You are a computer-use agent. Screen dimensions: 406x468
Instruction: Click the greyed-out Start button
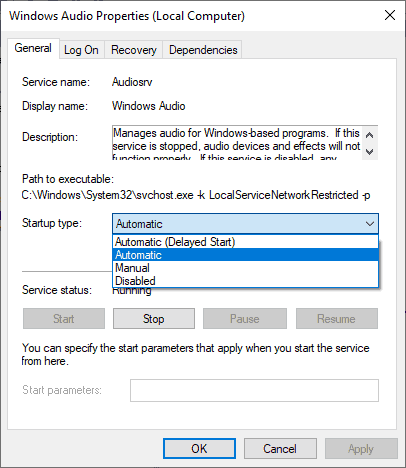pyautogui.click(x=64, y=319)
